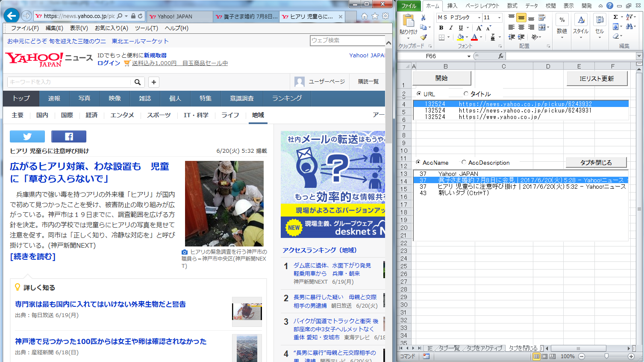The image size is (644, 362).
Task: Click the IEリスト更新 button
Action: 597,79
